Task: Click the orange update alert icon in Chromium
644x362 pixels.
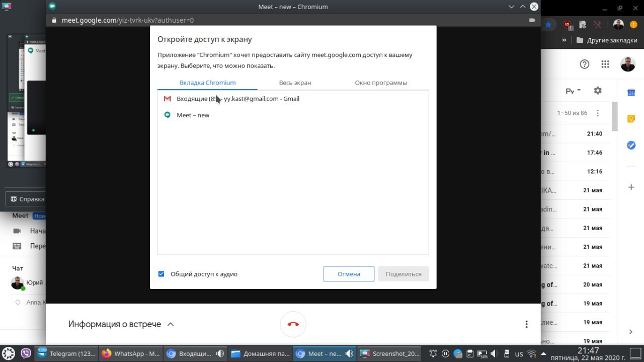Action: point(633,24)
